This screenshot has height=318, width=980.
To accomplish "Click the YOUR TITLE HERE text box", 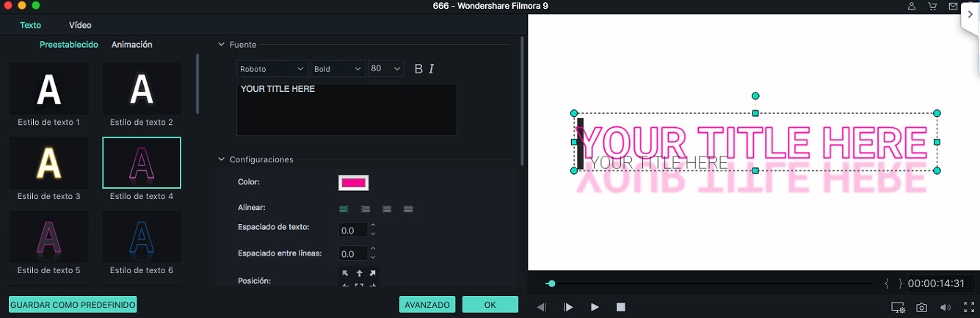I will point(346,109).
